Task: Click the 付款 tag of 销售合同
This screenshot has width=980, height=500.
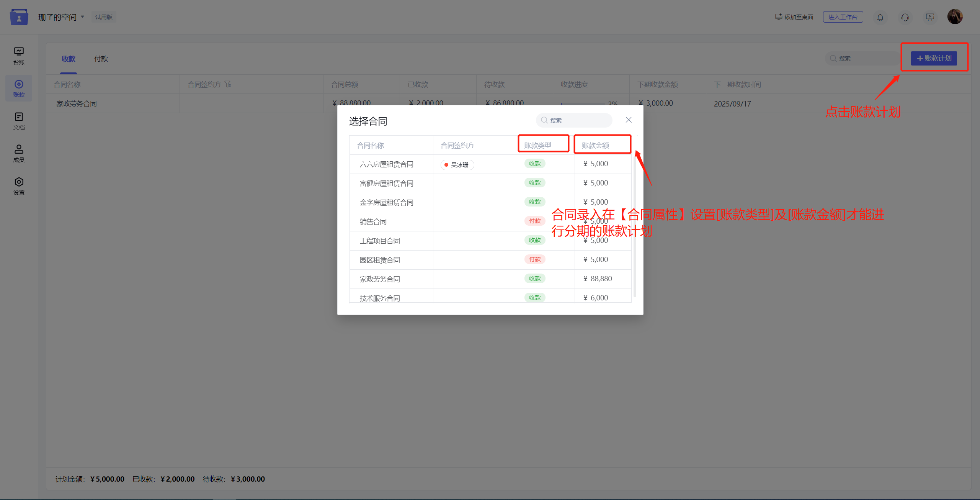Action: coord(535,221)
